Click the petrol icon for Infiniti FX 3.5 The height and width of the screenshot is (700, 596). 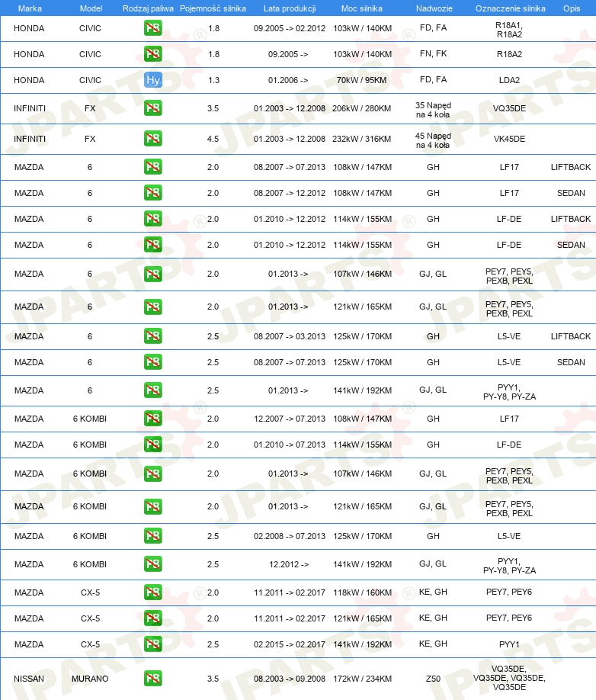coord(152,108)
